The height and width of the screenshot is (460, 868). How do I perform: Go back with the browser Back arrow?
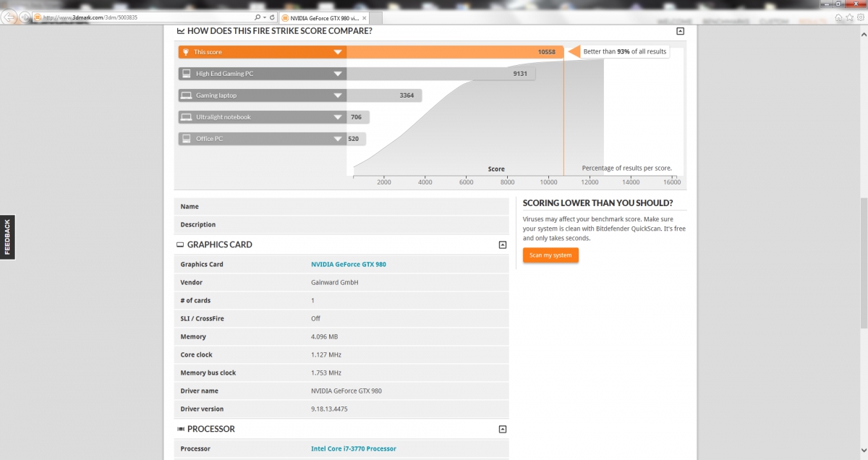(x=9, y=16)
